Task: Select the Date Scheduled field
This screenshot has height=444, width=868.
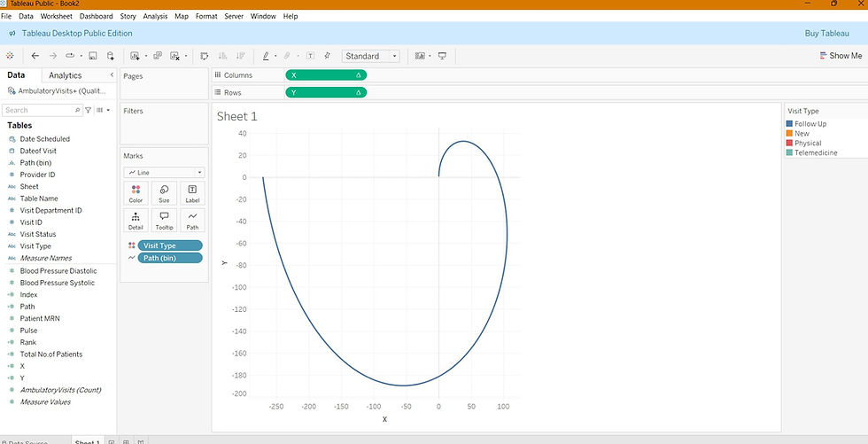Action: pyautogui.click(x=45, y=139)
